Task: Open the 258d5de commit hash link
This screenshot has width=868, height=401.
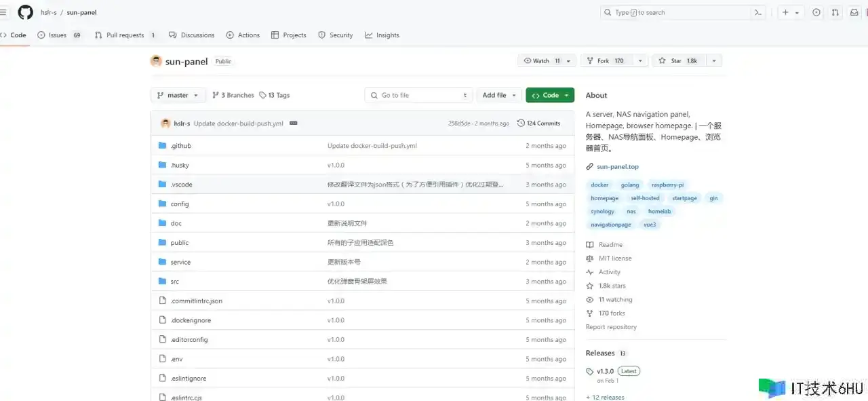Action: (459, 123)
